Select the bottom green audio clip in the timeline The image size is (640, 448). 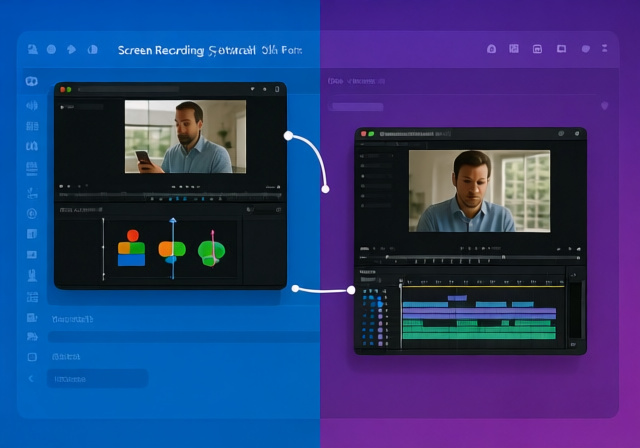click(479, 336)
